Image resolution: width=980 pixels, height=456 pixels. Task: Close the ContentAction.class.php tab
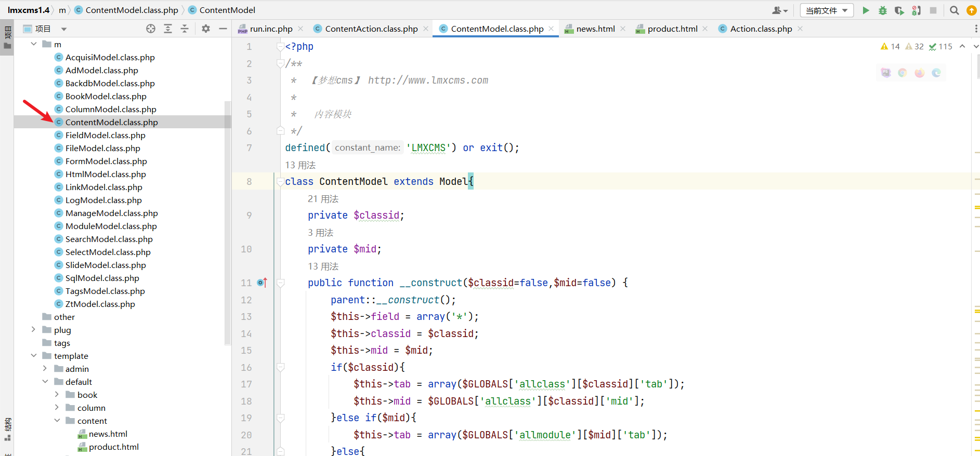pyautogui.click(x=426, y=29)
